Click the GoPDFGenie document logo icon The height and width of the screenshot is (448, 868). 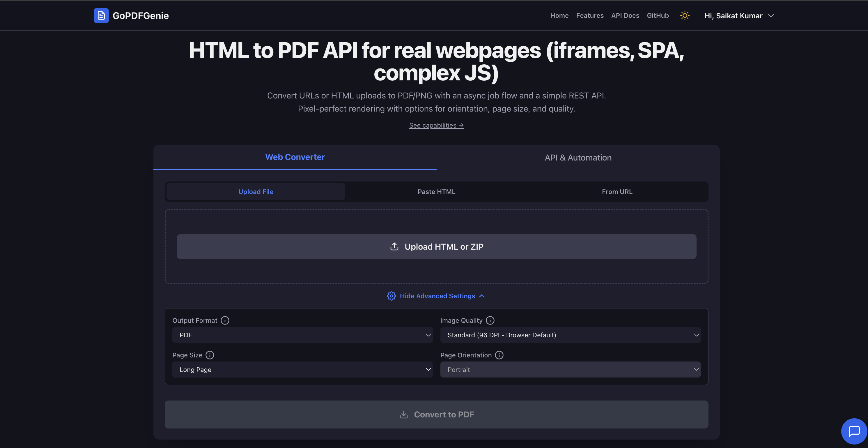click(x=100, y=15)
